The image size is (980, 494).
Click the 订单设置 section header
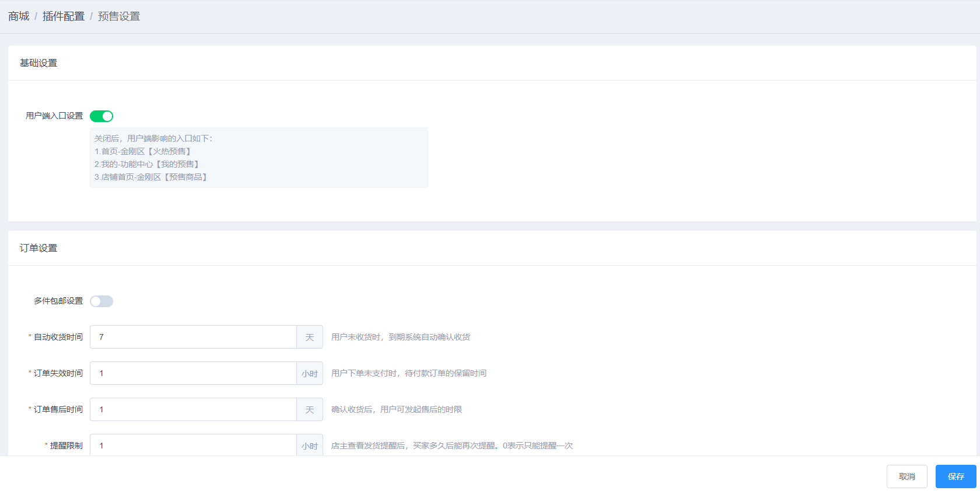click(38, 248)
